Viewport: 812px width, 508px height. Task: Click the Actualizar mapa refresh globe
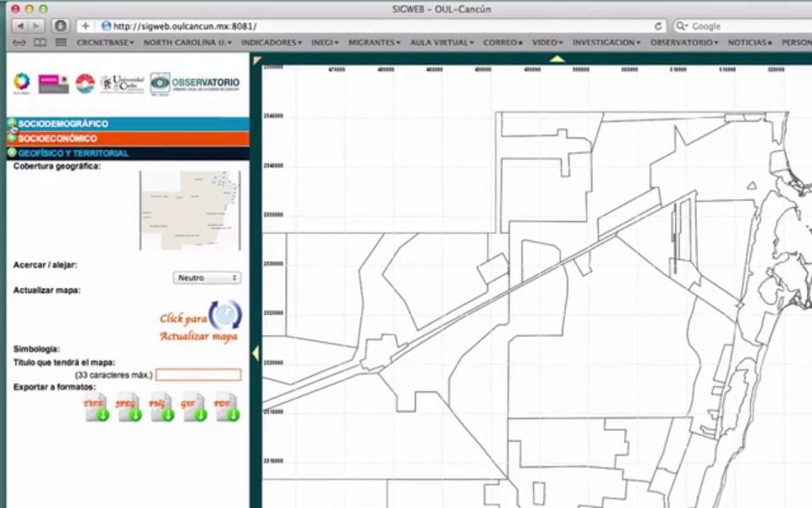[225, 315]
